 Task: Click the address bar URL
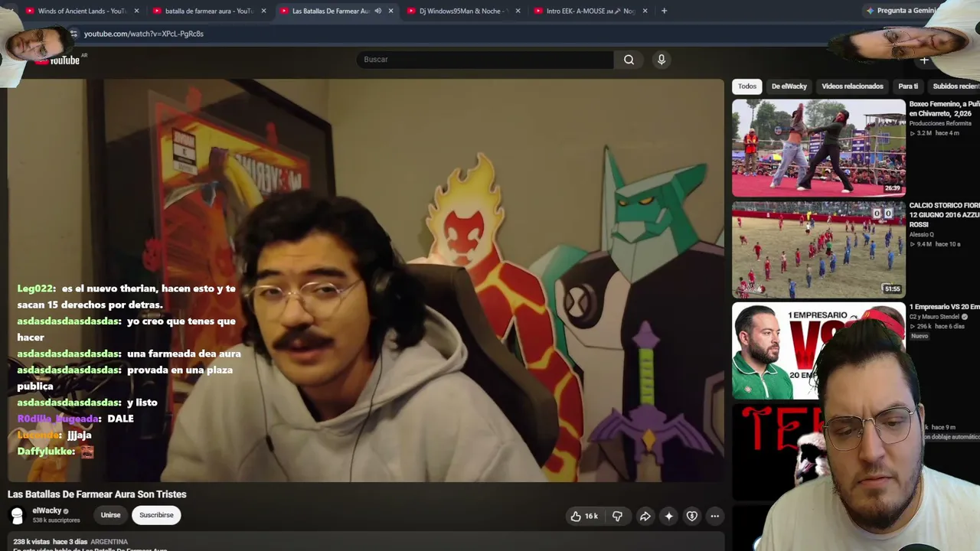(x=144, y=34)
